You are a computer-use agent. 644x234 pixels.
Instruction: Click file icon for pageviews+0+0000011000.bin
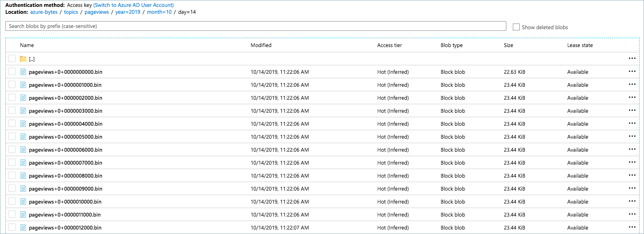(x=23, y=215)
